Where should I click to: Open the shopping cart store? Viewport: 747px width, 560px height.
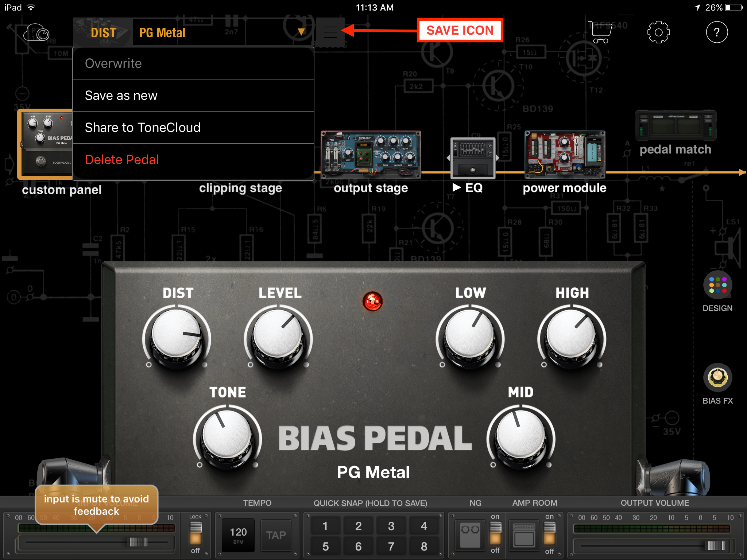click(600, 32)
